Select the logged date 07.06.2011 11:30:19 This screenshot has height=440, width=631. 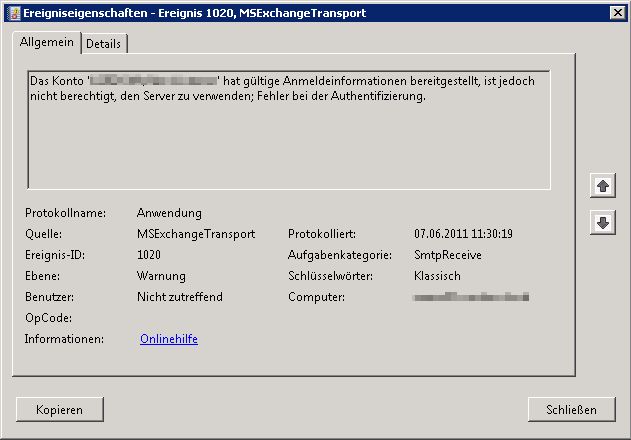[x=464, y=234]
